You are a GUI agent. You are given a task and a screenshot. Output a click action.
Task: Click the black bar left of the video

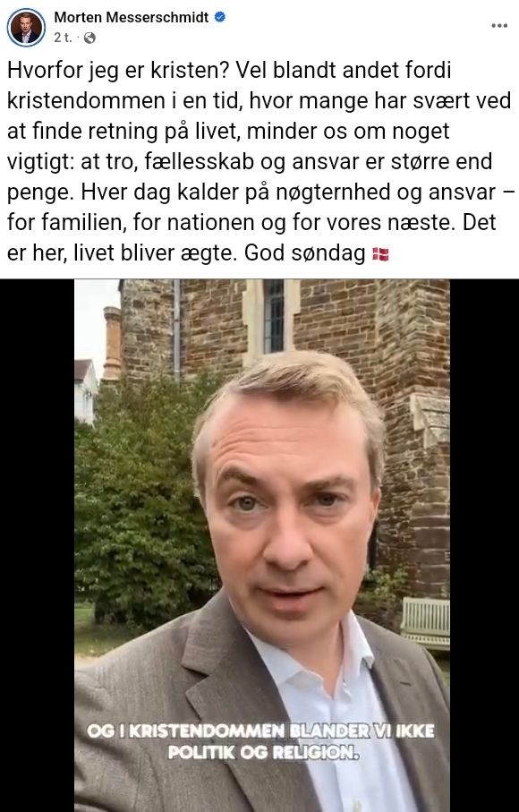[x=38, y=545]
